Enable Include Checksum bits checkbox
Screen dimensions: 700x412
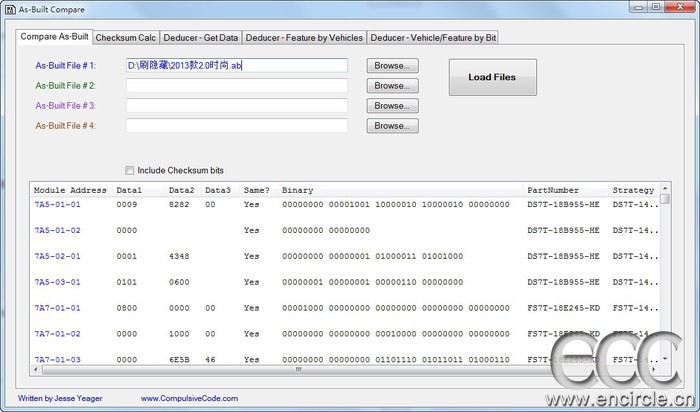[x=129, y=171]
